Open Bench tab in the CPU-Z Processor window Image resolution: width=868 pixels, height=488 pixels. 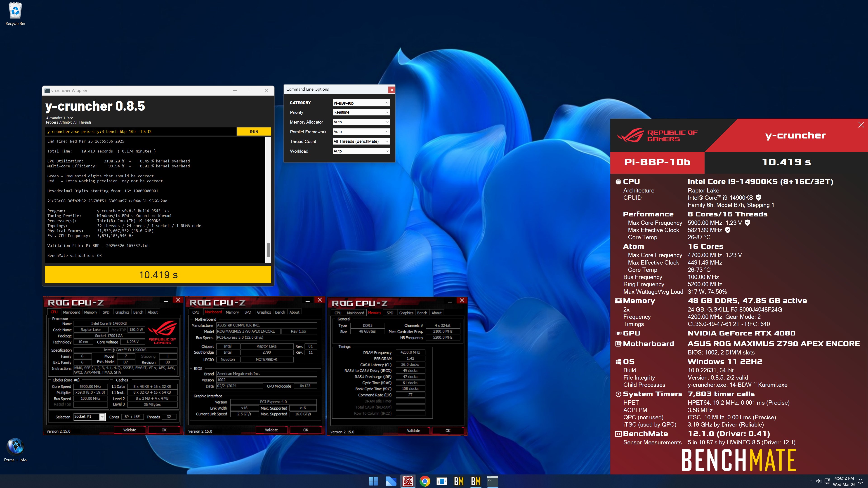(138, 312)
